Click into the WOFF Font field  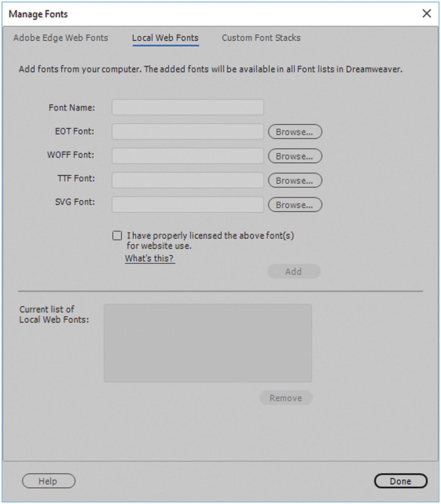[188, 156]
